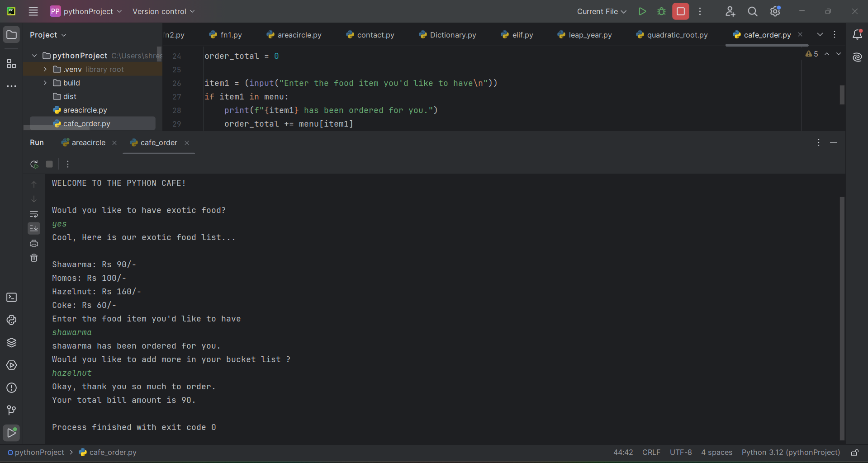Image resolution: width=868 pixels, height=463 pixels.
Task: Open the AI Assistant tool window
Action: pos(857,57)
